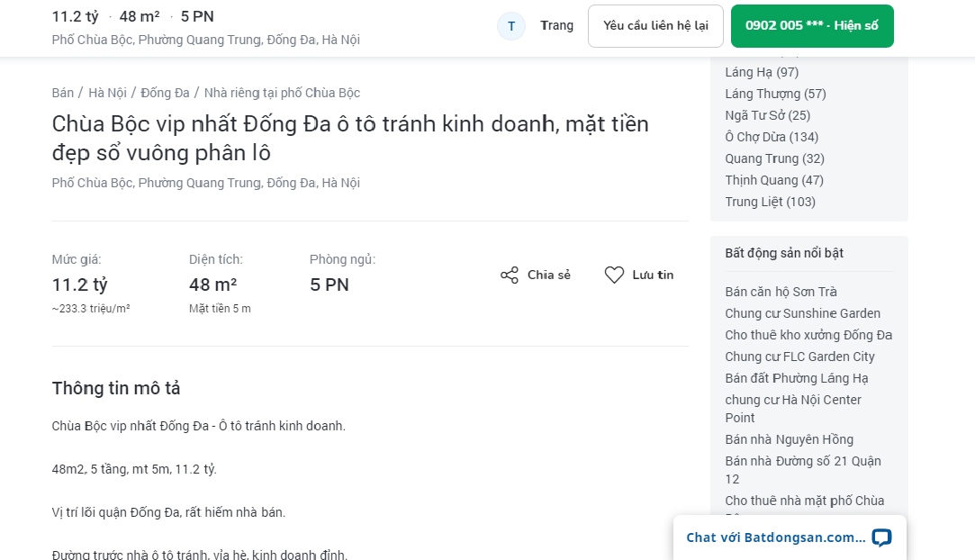
Task: Go to Bán breadcrumb link
Action: click(x=63, y=93)
